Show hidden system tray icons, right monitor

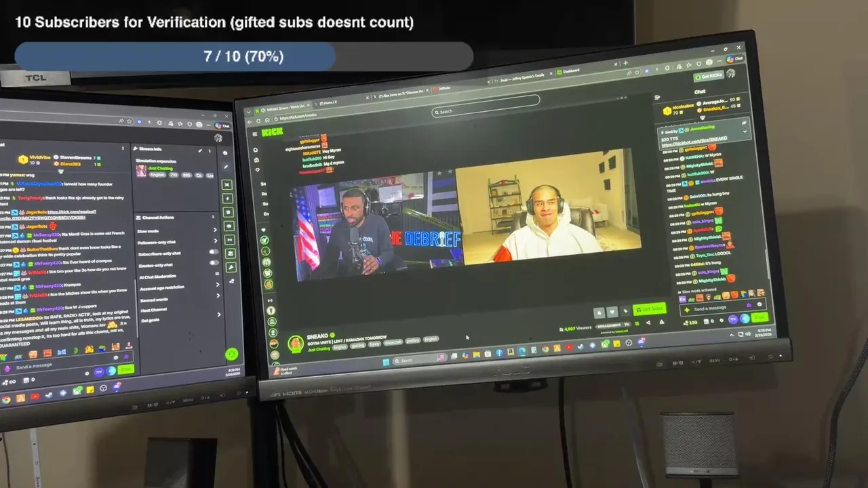click(x=732, y=335)
